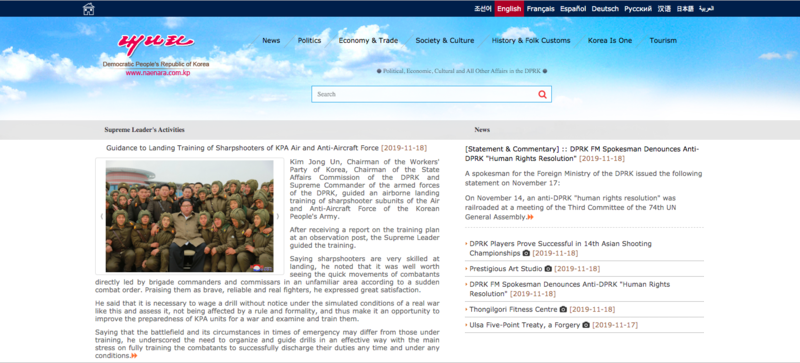Open History & Folk Customs section
This screenshot has width=800, height=363.
click(x=531, y=40)
